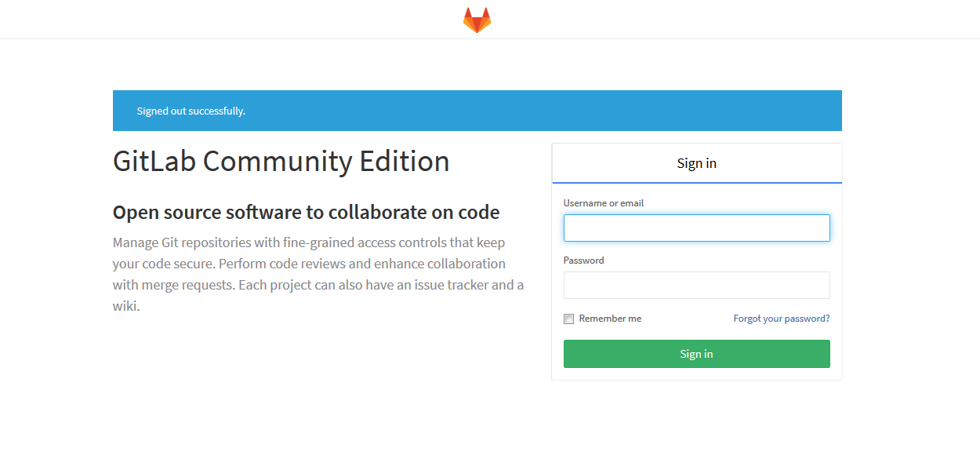This screenshot has height=470, width=980.
Task: Click the Remember me label text
Action: (610, 319)
